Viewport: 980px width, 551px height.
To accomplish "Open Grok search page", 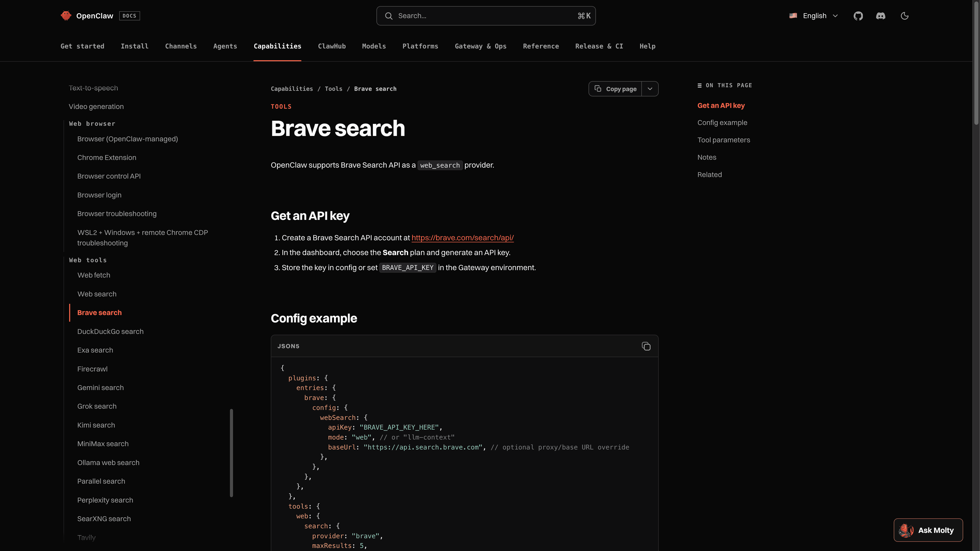I will (97, 406).
